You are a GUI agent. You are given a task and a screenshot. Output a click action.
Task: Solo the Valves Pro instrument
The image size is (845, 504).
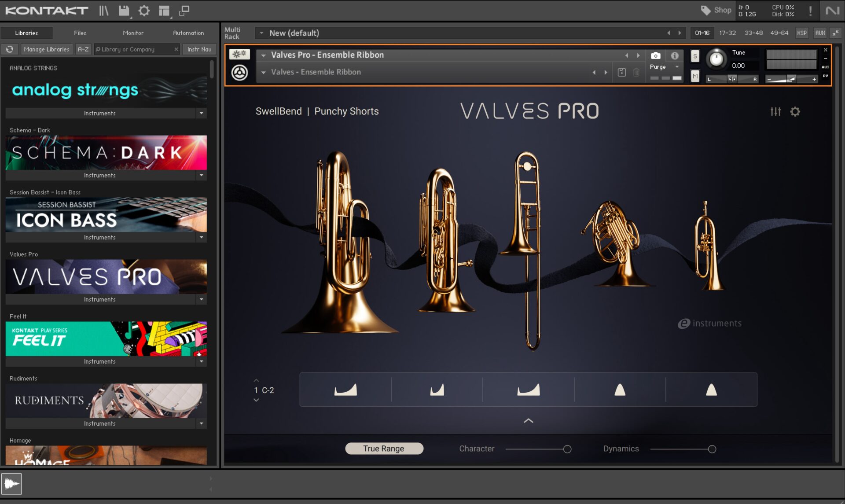[694, 56]
